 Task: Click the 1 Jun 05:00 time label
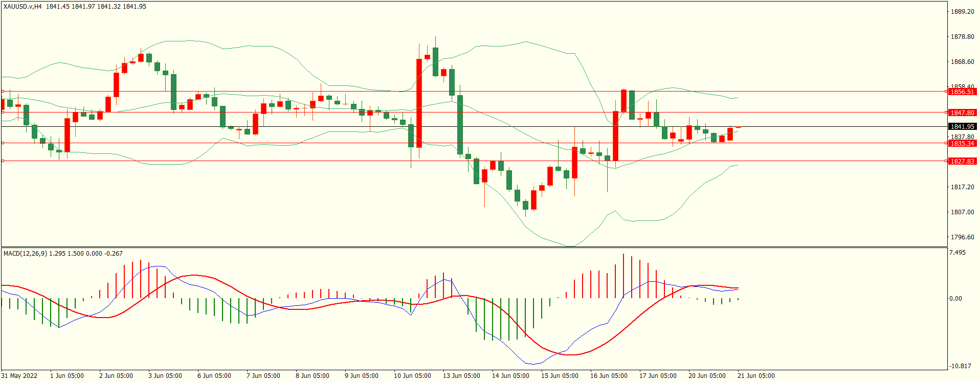tap(67, 376)
